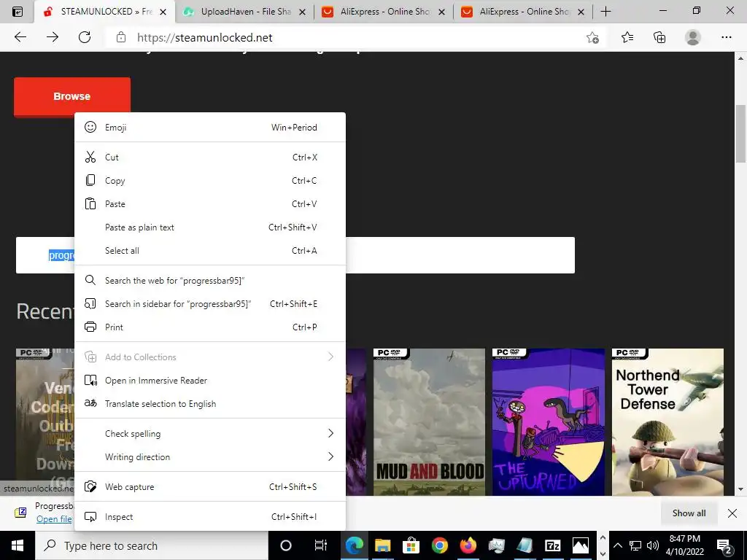This screenshot has width=747, height=560.
Task: Choose Inspect from context menu
Action: [x=210, y=517]
